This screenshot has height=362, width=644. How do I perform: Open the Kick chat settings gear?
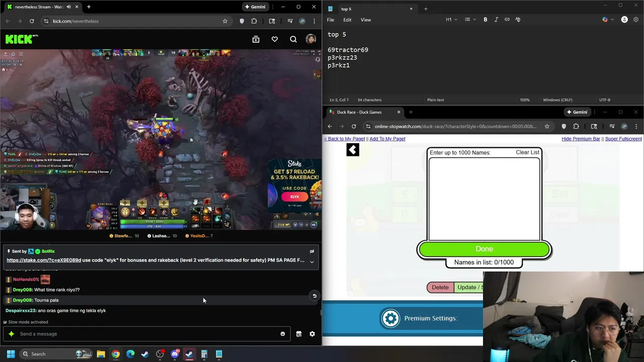click(312, 334)
